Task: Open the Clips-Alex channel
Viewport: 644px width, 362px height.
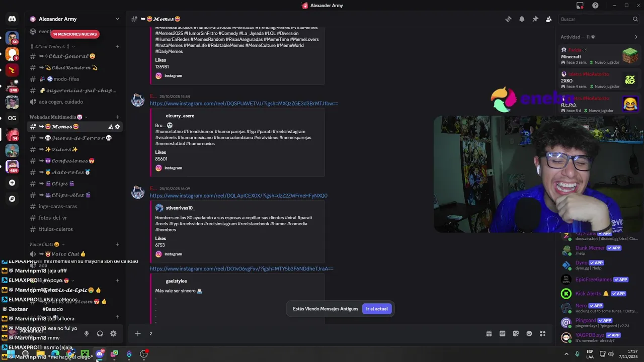Action: click(x=74, y=195)
